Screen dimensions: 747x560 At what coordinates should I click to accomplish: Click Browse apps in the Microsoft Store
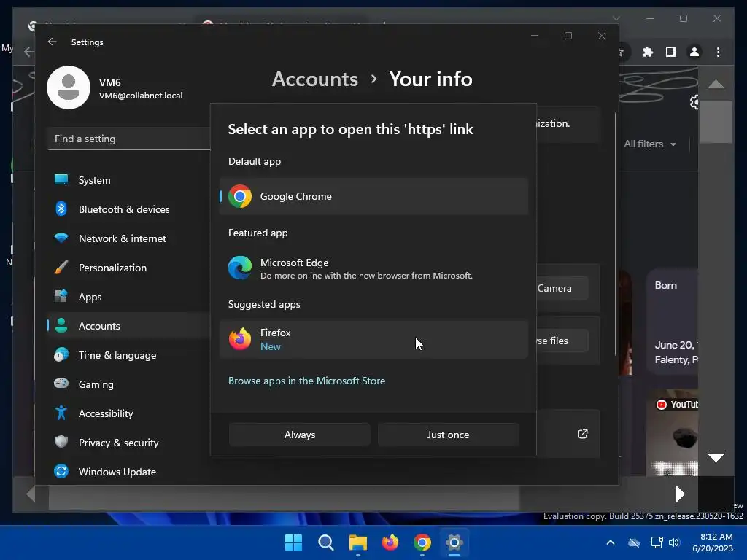point(306,381)
